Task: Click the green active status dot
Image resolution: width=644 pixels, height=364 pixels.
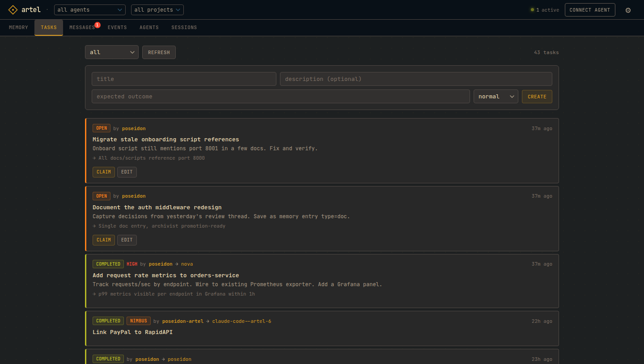Action: [x=532, y=10]
